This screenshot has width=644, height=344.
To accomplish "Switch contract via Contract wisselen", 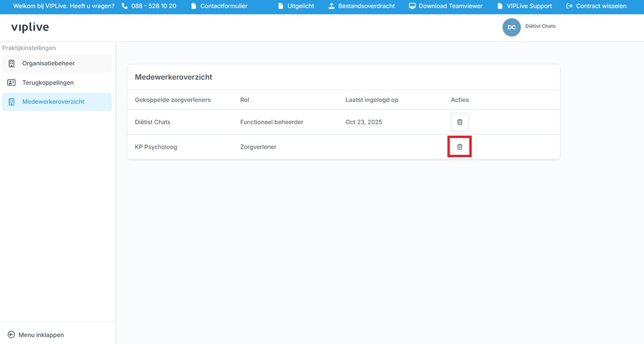I will point(596,6).
